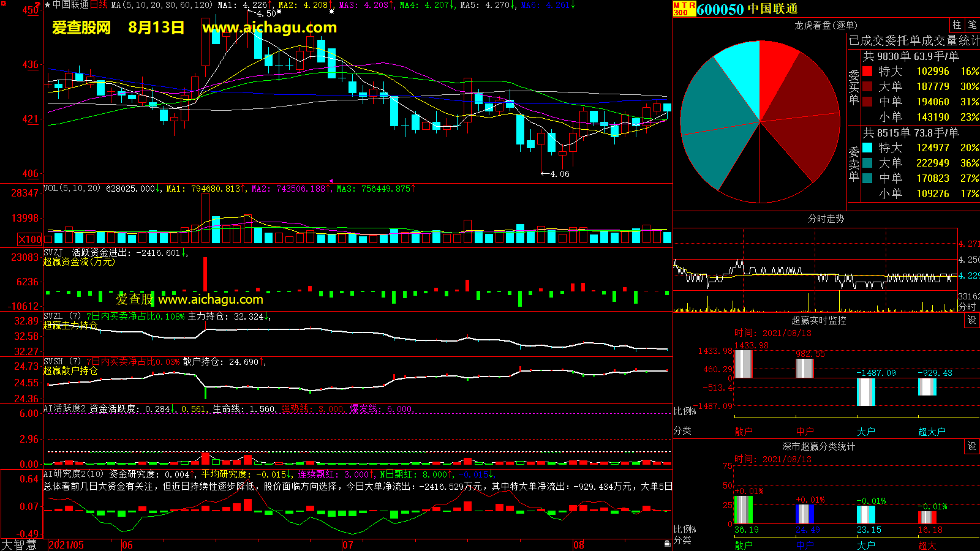Select the 分时走势 panel title
980x551 pixels.
826,219
